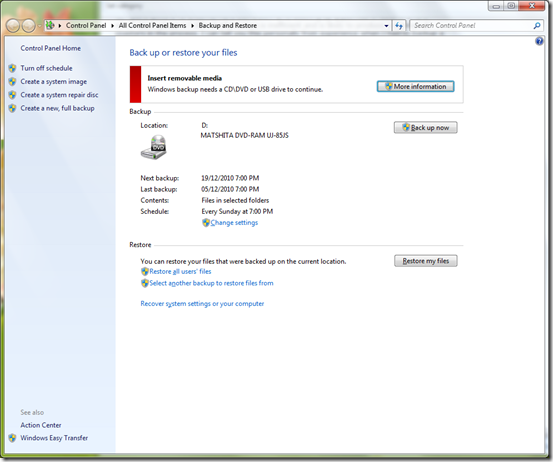The image size is (553, 462).
Task: Click the Control Panel icon in address bar
Action: (x=50, y=25)
